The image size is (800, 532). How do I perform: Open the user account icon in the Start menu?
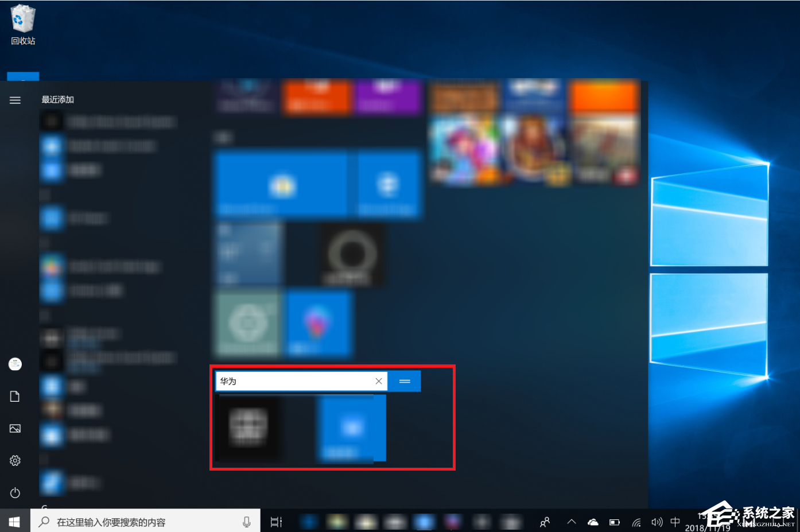pos(15,363)
